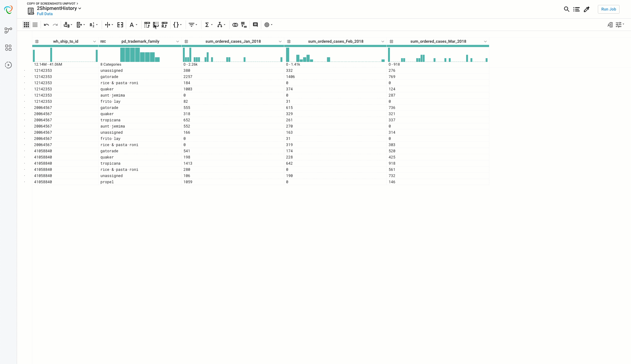The image size is (631, 364).
Task: Open the Full Data tab link
Action: [45, 14]
